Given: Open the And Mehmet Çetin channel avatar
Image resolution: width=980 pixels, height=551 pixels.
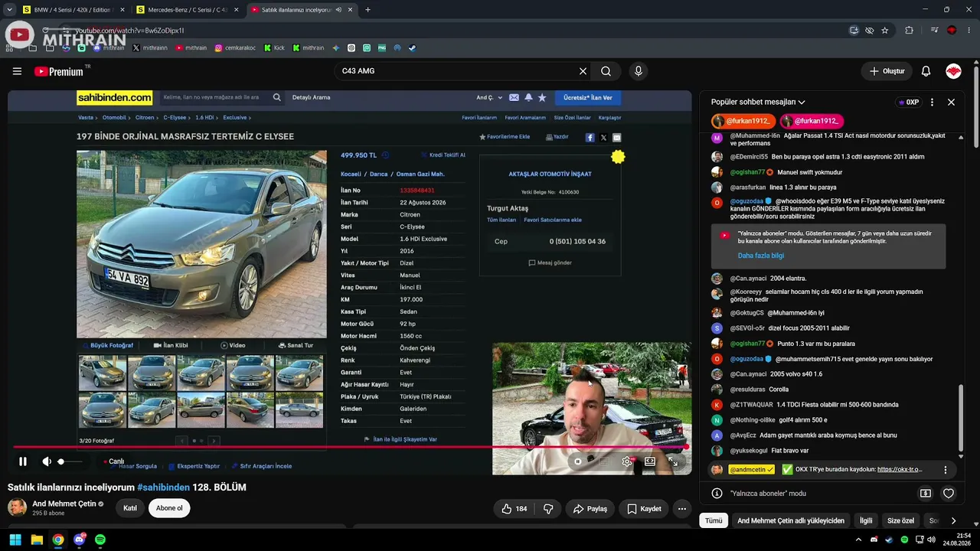Looking at the screenshot, I should tap(17, 507).
